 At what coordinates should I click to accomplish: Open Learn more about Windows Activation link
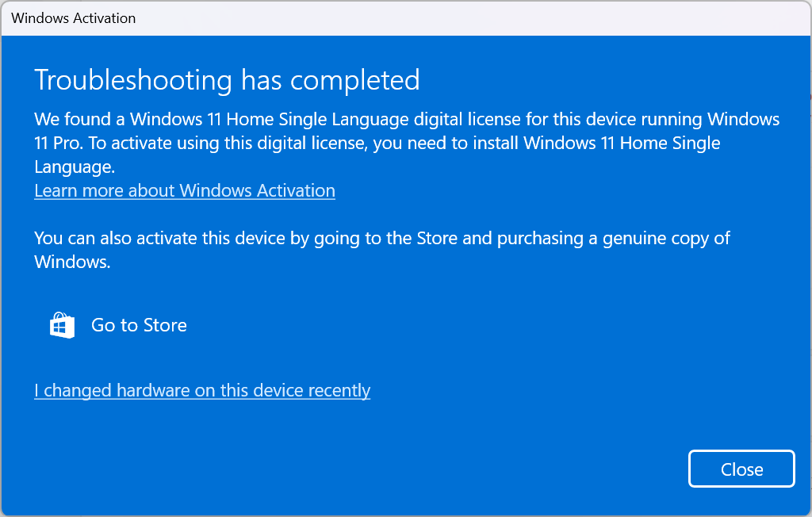185,190
